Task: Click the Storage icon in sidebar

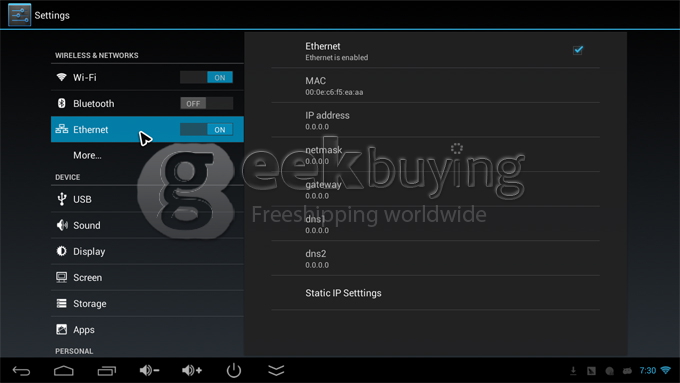Action: click(62, 303)
